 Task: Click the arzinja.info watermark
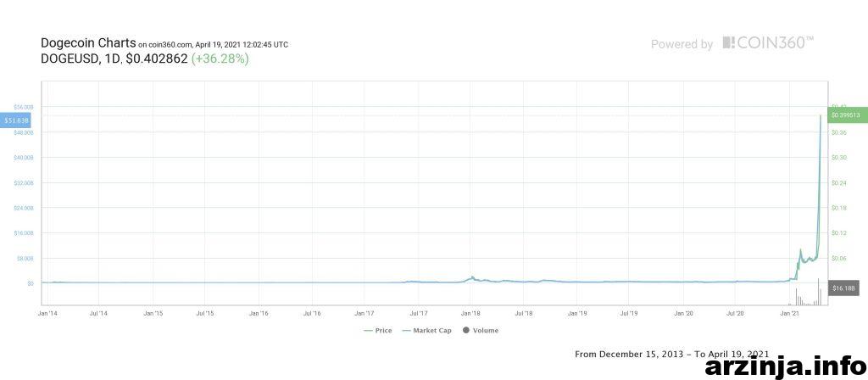[x=784, y=366]
